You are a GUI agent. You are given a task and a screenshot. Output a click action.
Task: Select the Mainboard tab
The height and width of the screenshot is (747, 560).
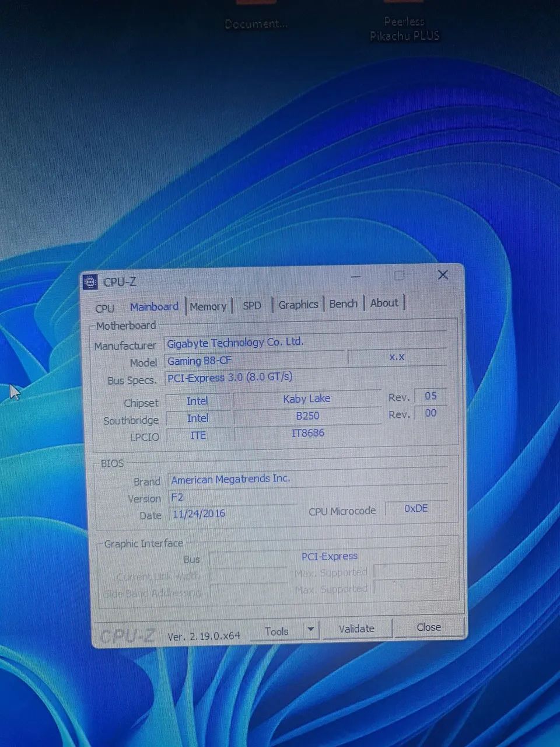click(x=154, y=306)
